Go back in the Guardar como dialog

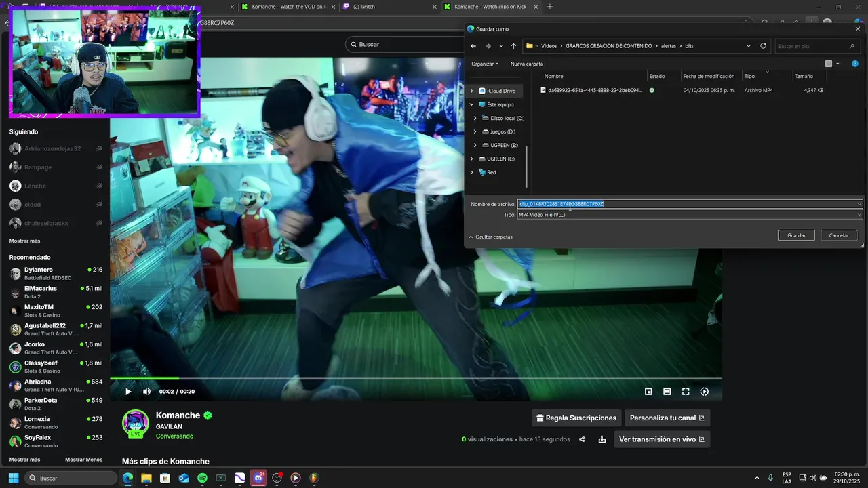point(473,46)
